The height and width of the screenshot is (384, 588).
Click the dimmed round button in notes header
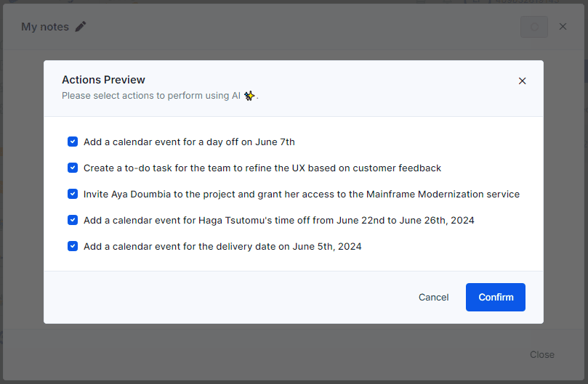(534, 27)
